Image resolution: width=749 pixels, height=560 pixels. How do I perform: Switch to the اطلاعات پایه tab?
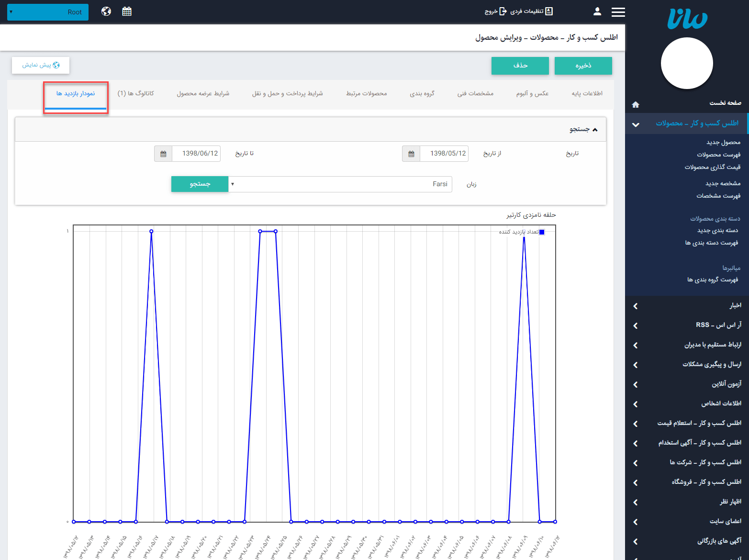[x=587, y=93]
